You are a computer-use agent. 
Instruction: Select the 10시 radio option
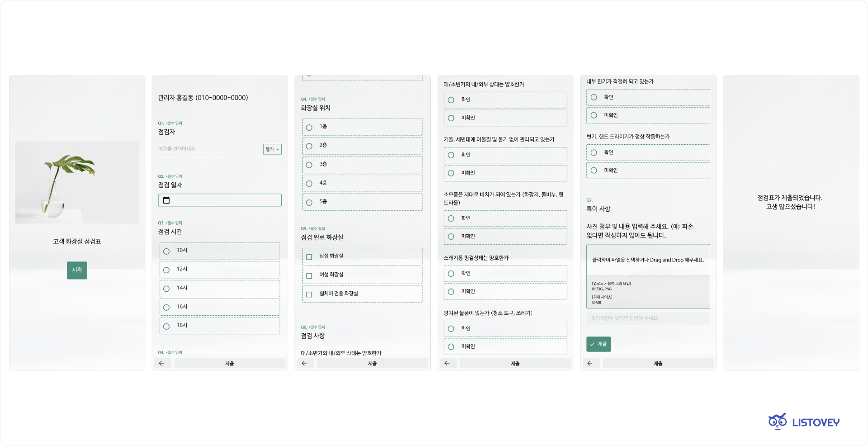pos(166,251)
